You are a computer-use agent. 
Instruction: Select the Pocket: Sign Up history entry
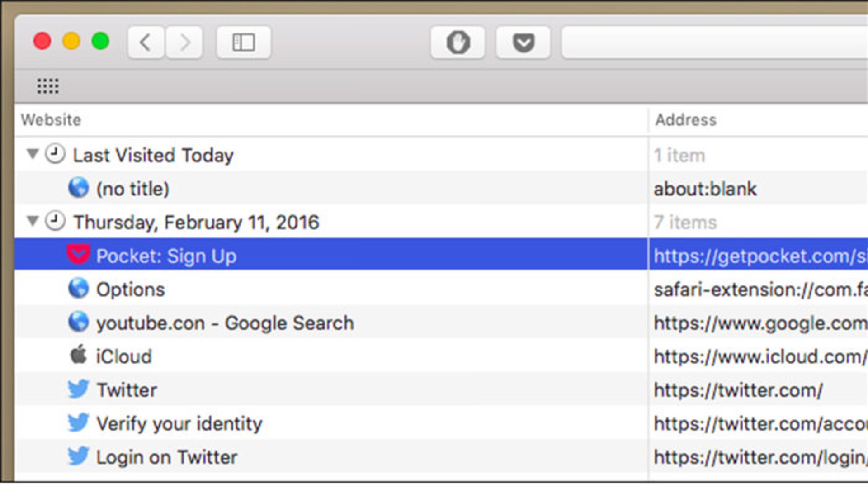click(x=166, y=256)
